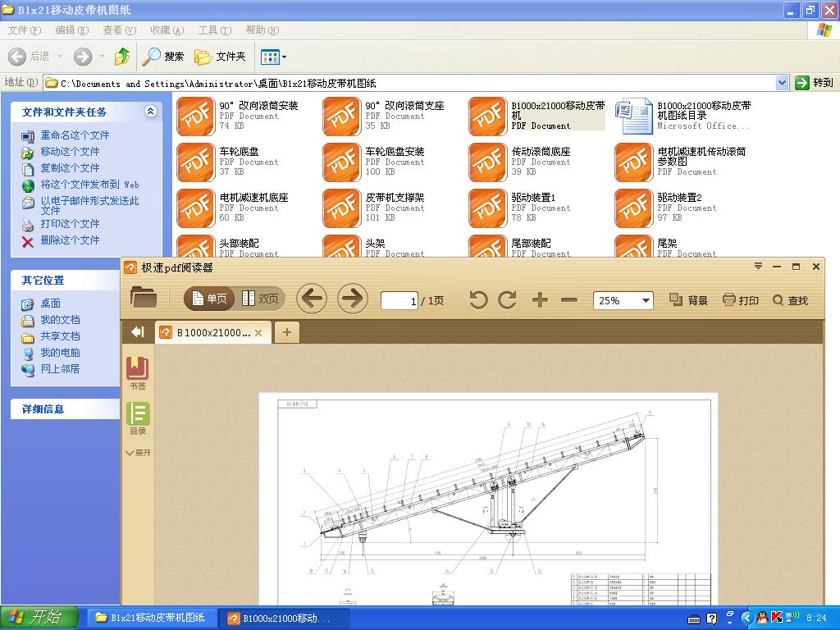Go to previous page arrow in PDF reader

click(312, 299)
